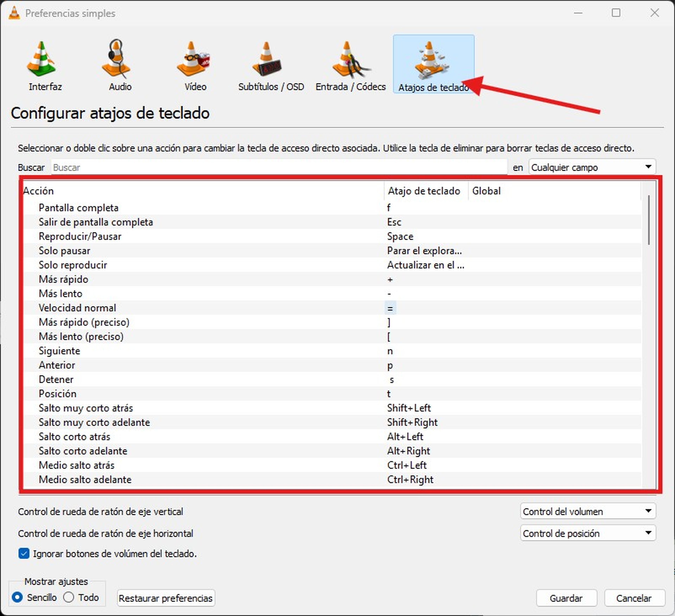
Task: Select the 'Salto corto atrás' row
Action: tap(332, 437)
